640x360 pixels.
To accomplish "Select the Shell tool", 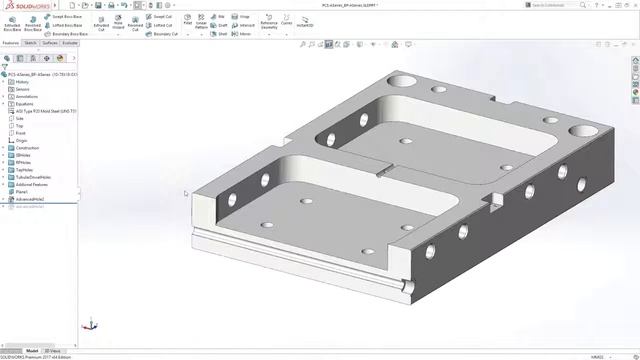I will 218,34.
